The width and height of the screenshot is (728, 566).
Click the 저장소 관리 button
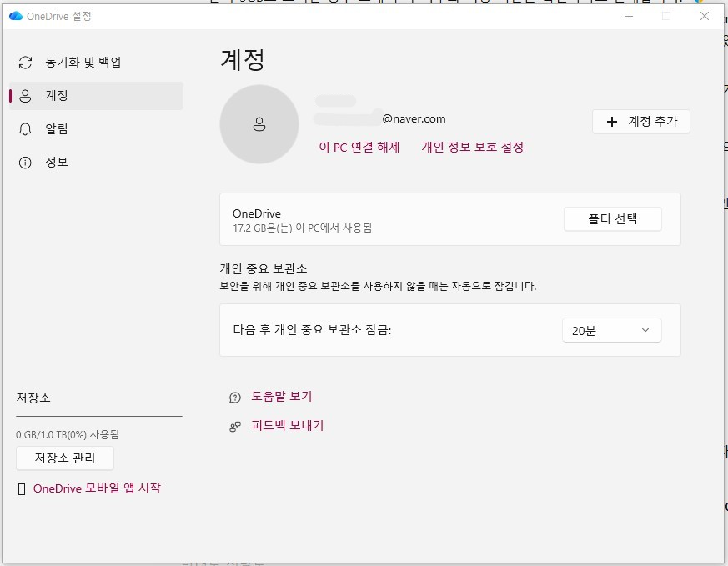pyautogui.click(x=65, y=458)
